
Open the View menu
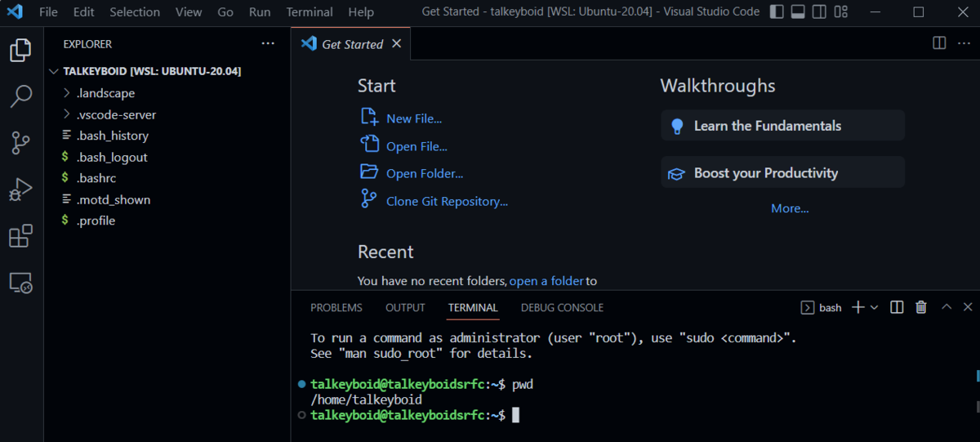click(x=189, y=12)
